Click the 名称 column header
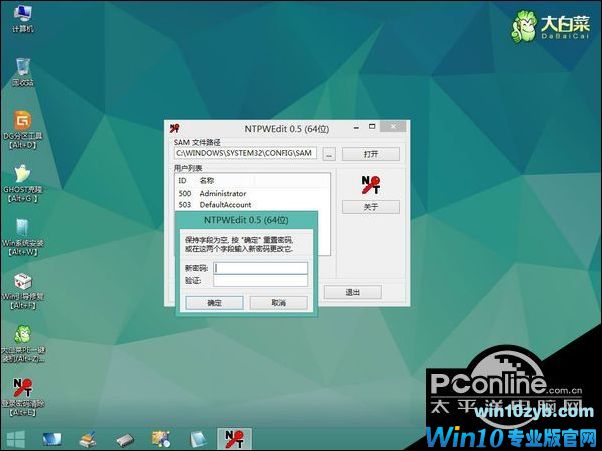The height and width of the screenshot is (451, 602). point(207,180)
